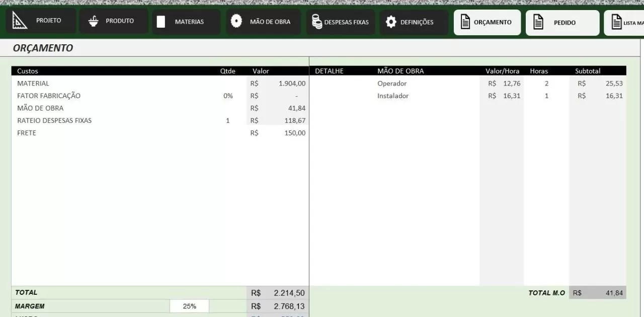The width and height of the screenshot is (644, 317).
Task: Select the MARGEM row label
Action: (30, 306)
